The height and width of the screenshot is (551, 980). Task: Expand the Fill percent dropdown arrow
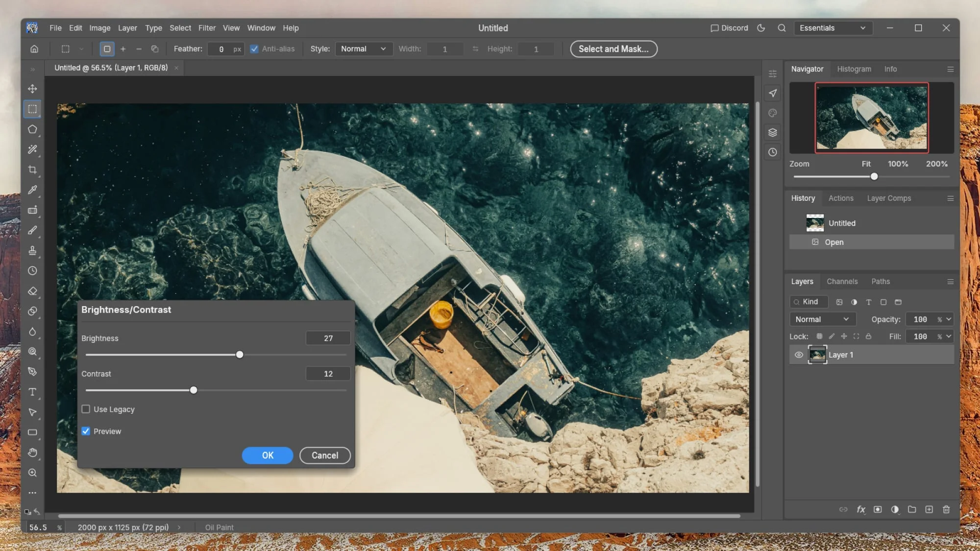[x=949, y=336]
